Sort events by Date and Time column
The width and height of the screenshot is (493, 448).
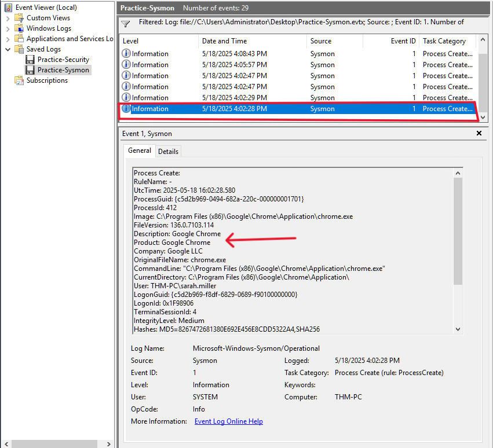coord(224,41)
